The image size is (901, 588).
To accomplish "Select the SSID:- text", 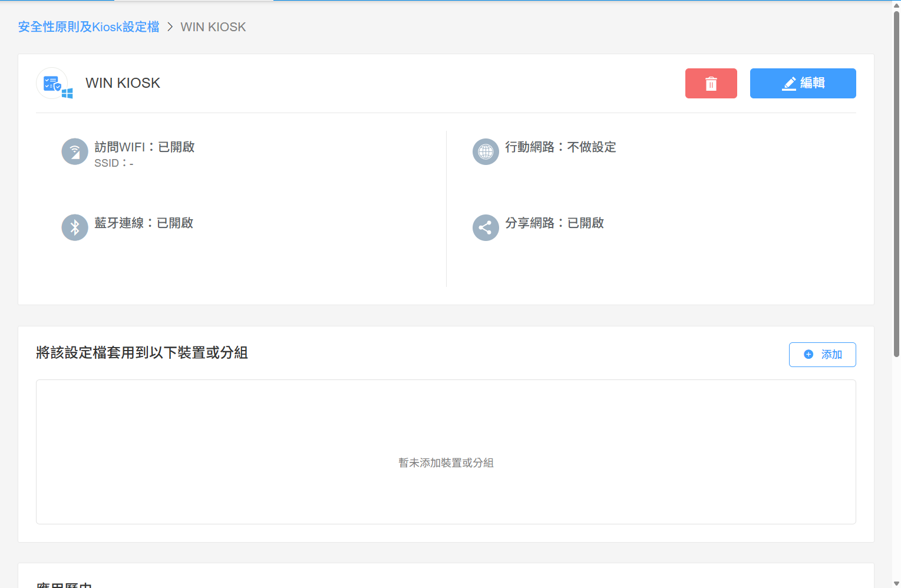I will pos(114,163).
